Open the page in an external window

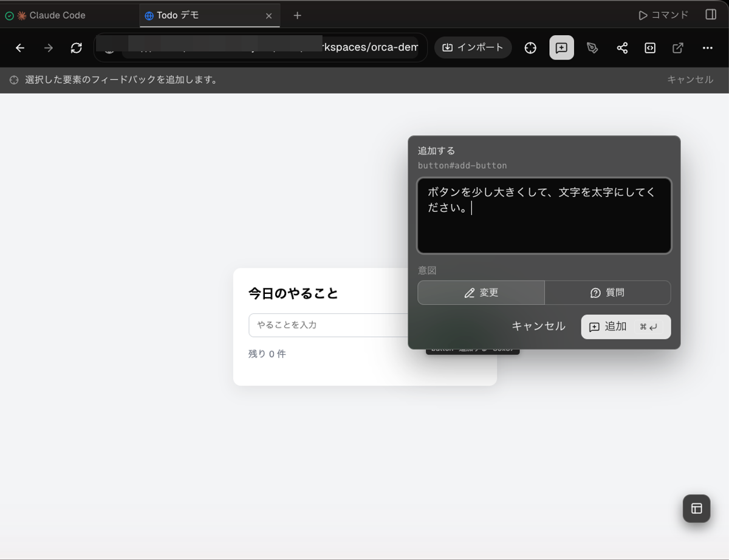tap(678, 48)
